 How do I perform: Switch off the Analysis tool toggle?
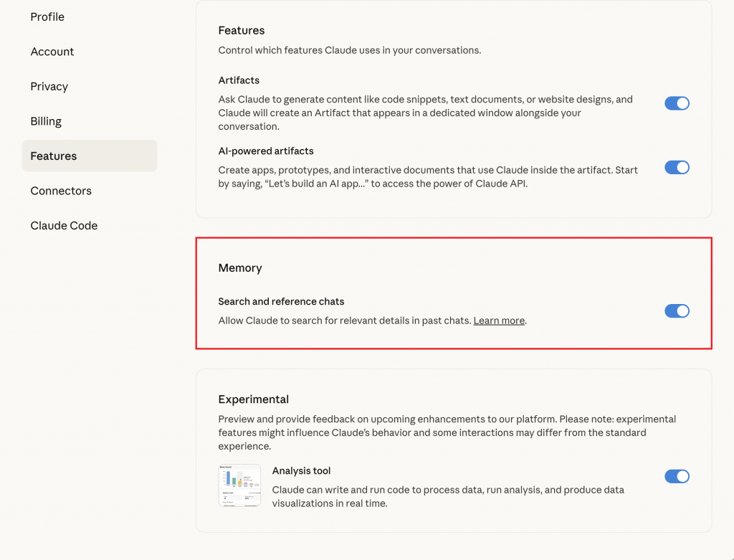coord(677,476)
